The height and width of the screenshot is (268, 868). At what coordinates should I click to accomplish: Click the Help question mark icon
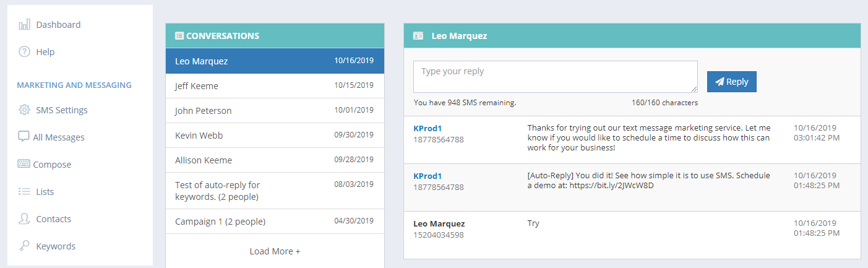24,52
